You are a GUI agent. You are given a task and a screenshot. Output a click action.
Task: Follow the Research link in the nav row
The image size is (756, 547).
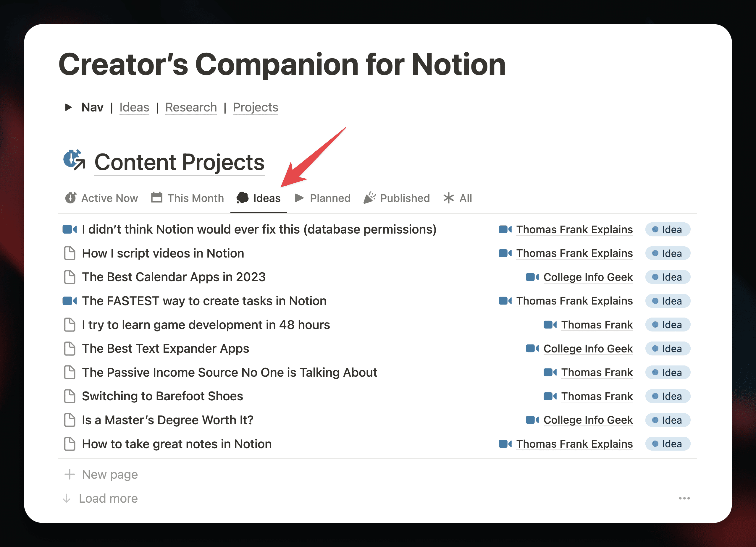[x=191, y=107]
